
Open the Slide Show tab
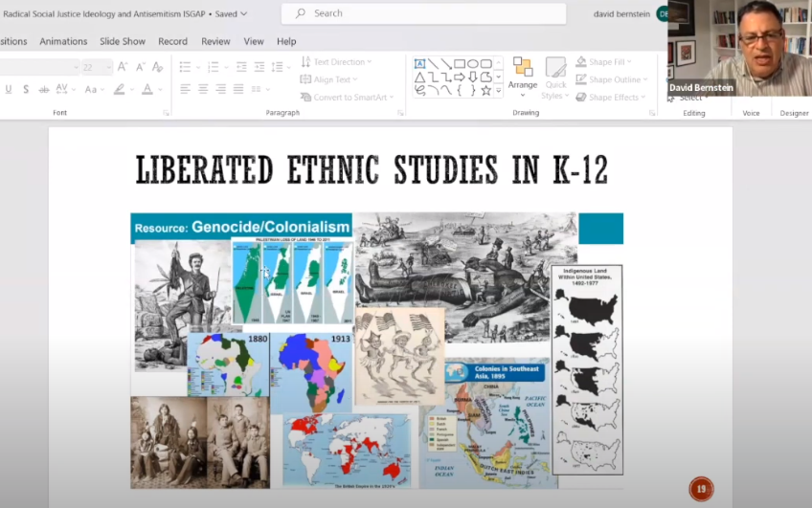click(x=123, y=41)
